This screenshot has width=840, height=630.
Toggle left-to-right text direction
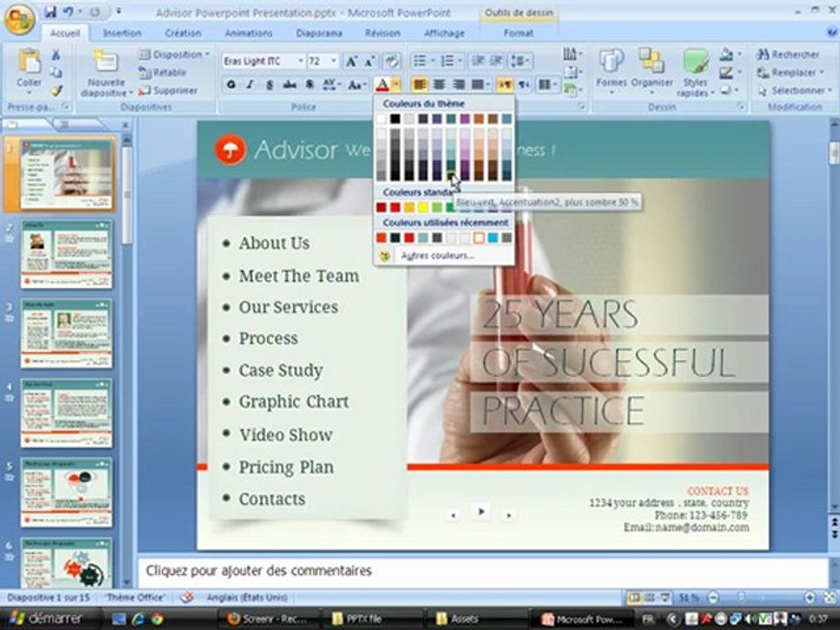505,85
